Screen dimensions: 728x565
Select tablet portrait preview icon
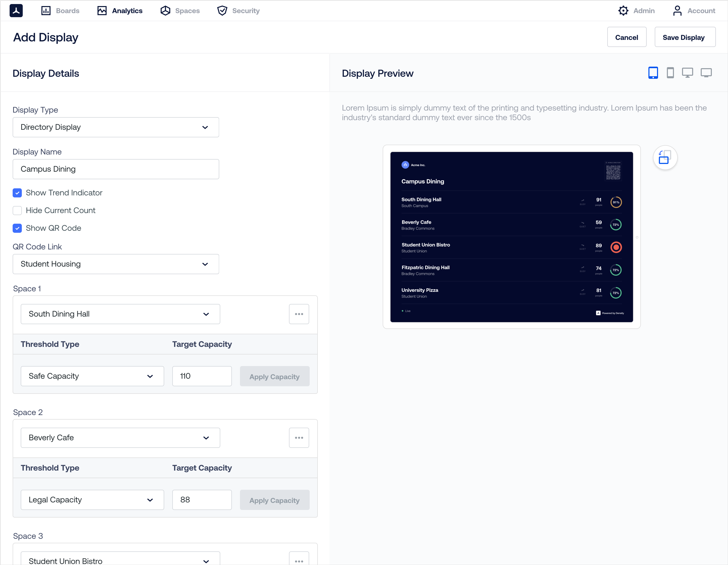tap(653, 73)
